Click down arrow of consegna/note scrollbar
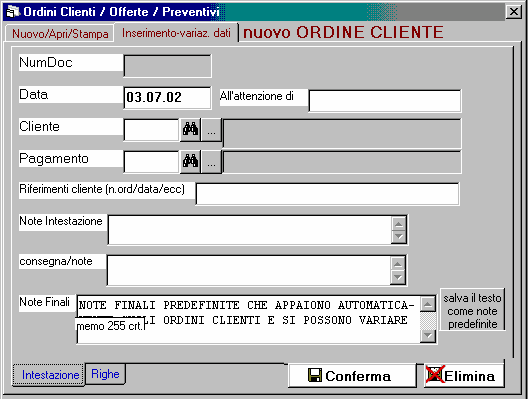Screen dimensions: 528x399 (x=398, y=277)
